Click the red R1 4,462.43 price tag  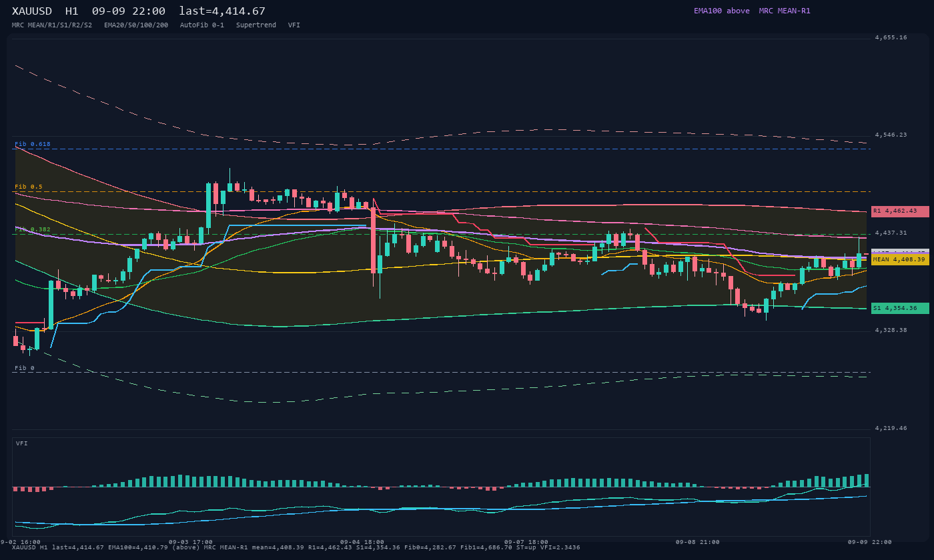click(x=900, y=211)
